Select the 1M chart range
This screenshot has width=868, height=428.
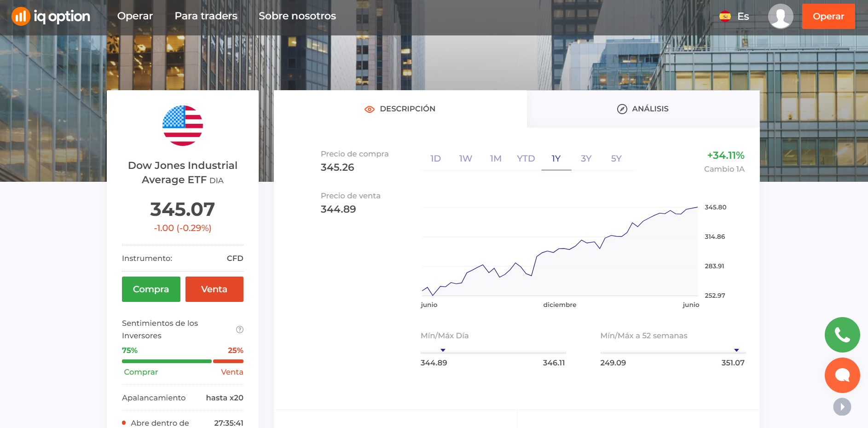point(496,159)
